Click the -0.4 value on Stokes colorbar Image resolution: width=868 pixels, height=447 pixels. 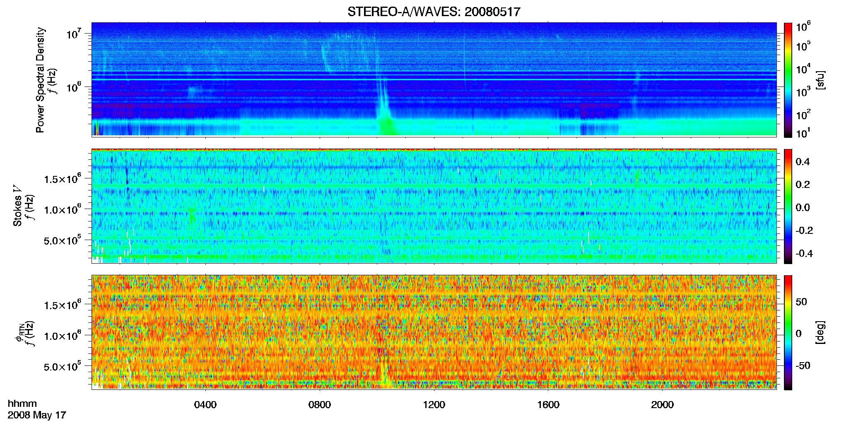tap(804, 253)
